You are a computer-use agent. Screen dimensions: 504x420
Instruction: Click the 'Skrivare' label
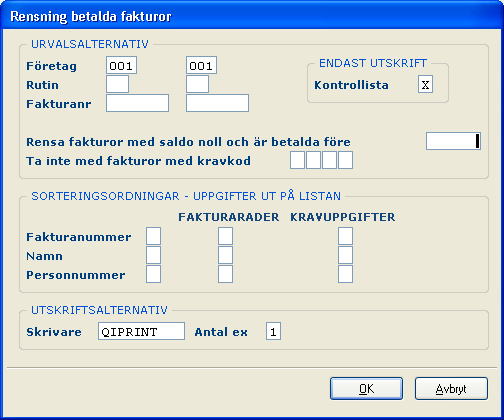click(54, 332)
